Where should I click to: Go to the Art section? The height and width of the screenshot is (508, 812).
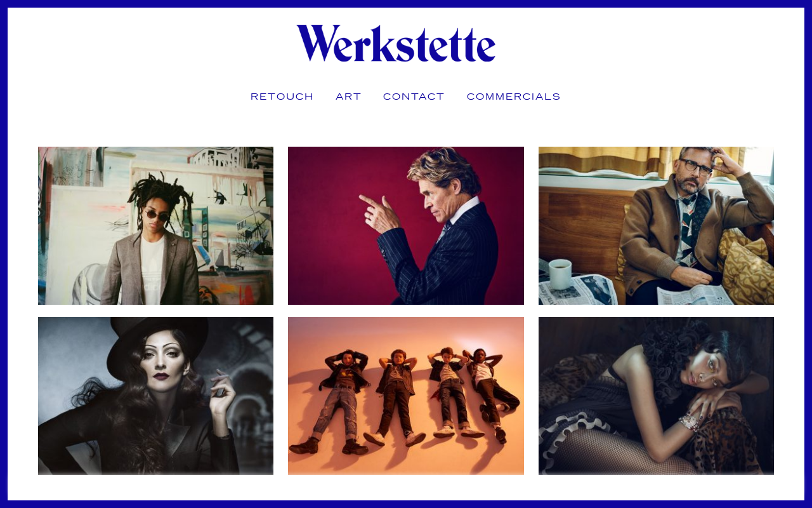(348, 97)
